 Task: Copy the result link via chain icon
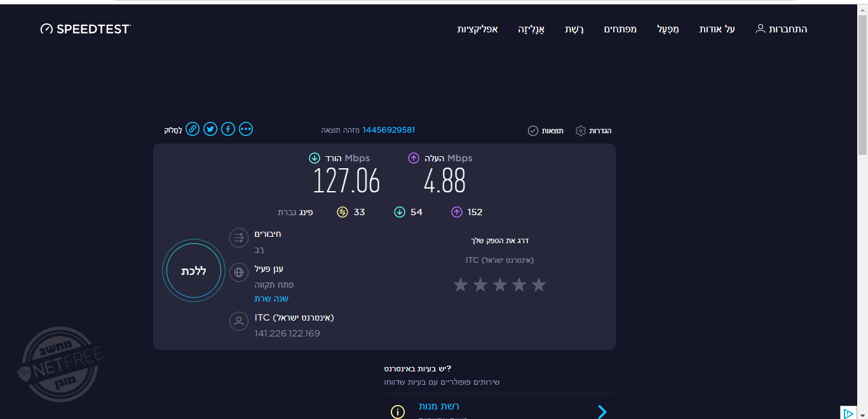tap(193, 130)
